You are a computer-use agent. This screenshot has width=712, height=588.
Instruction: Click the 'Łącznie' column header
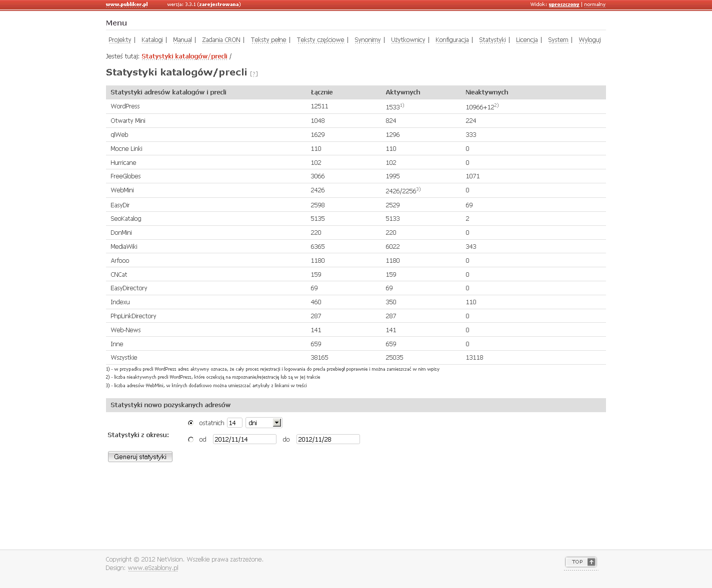321,92
